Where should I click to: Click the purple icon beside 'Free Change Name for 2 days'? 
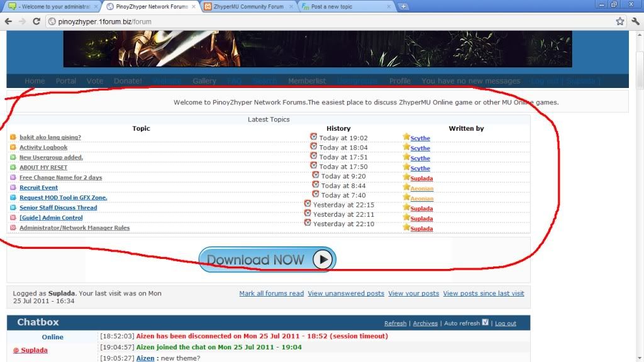click(13, 177)
